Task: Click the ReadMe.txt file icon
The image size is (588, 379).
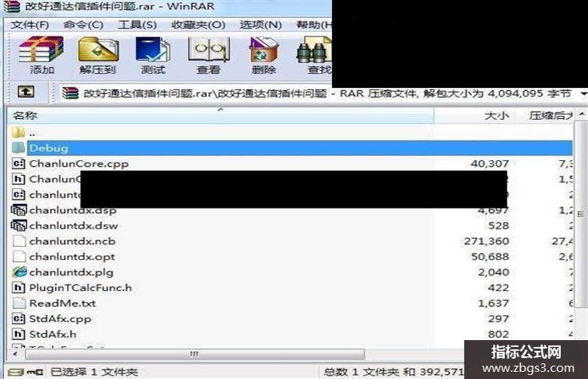Action: coord(19,303)
